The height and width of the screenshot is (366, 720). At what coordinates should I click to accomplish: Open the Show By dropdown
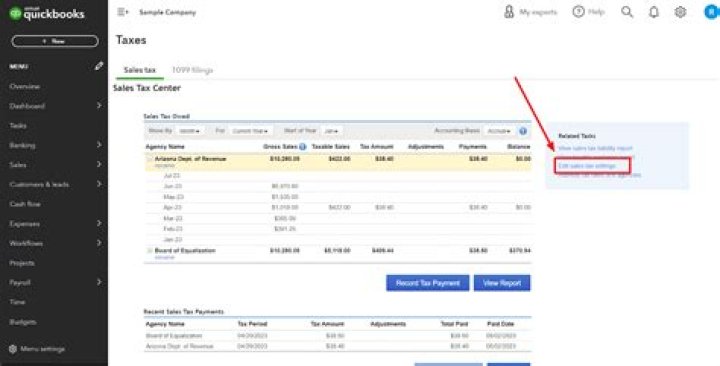[189, 131]
